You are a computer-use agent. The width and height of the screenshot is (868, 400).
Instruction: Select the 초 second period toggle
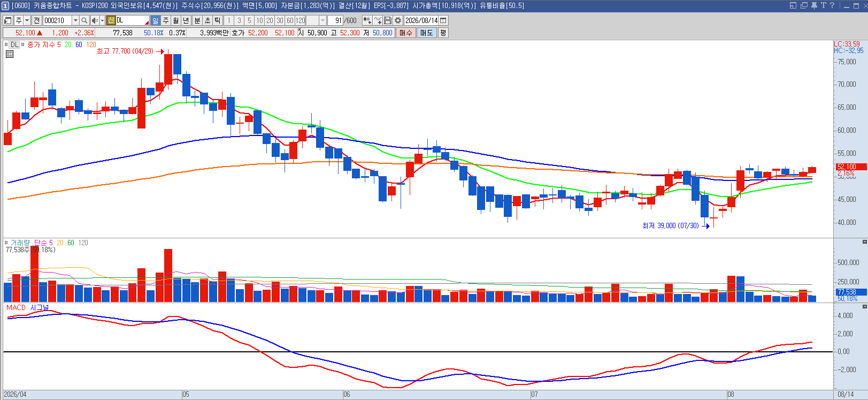pos(208,20)
